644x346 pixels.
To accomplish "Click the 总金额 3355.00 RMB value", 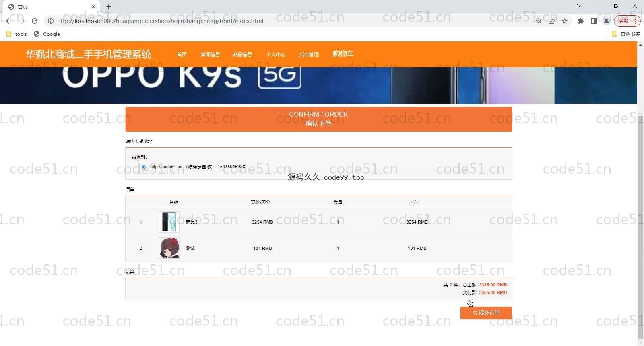I will (493, 285).
